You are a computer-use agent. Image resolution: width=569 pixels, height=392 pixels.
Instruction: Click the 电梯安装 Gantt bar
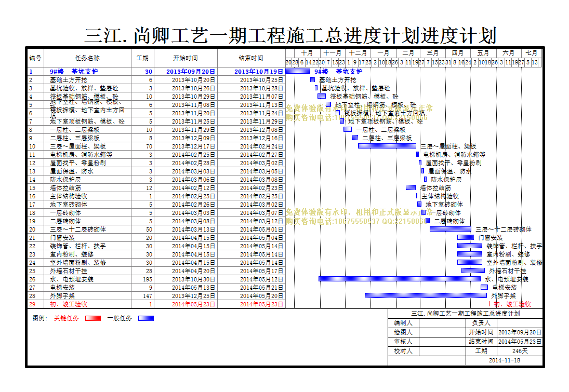coord(484,287)
